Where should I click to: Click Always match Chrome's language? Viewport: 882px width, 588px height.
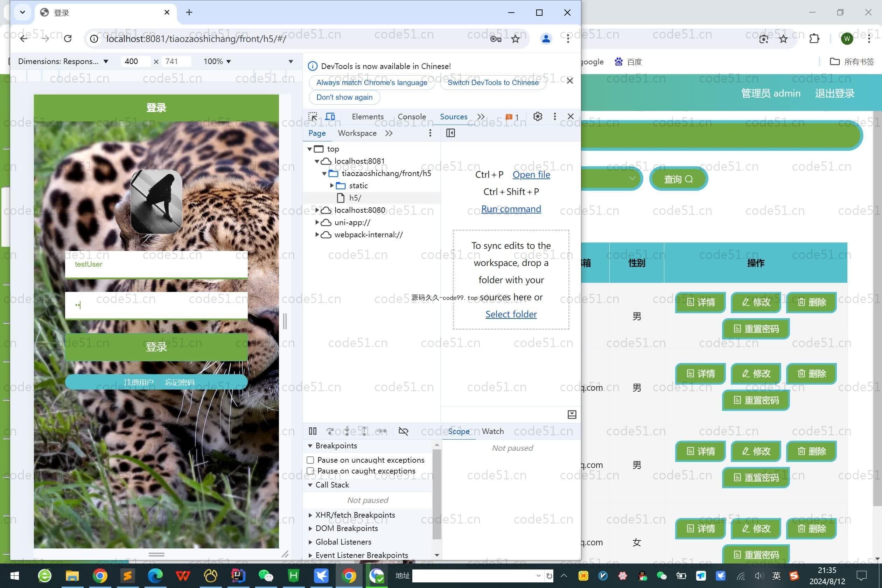(372, 83)
